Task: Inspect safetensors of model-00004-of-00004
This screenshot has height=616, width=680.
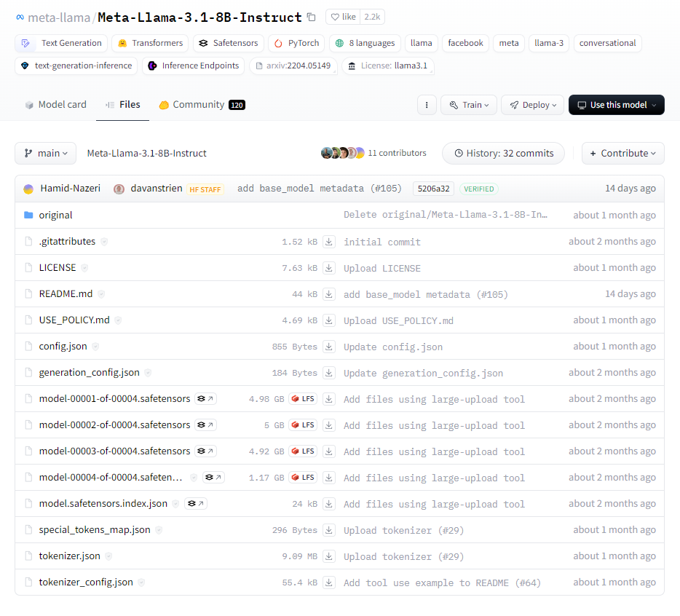Action: 213,477
